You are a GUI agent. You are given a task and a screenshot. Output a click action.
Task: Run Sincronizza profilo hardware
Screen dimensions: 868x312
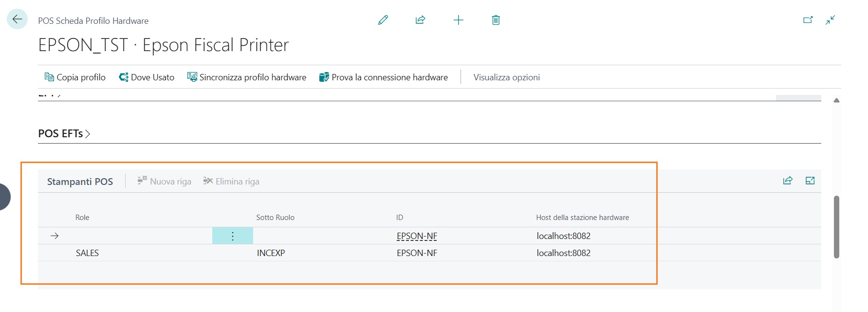tap(247, 77)
